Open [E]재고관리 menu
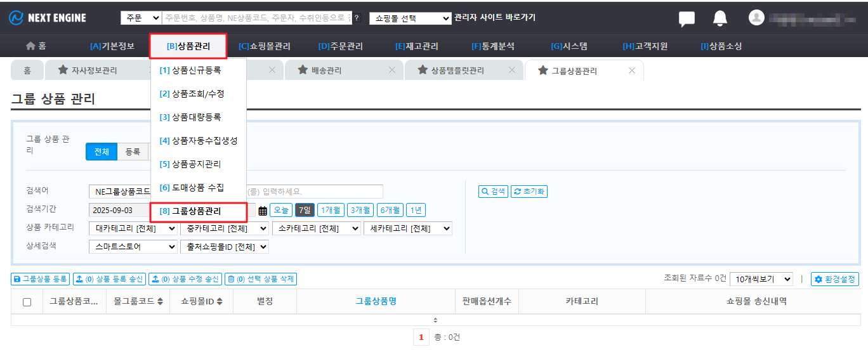868x352 pixels. point(417,46)
